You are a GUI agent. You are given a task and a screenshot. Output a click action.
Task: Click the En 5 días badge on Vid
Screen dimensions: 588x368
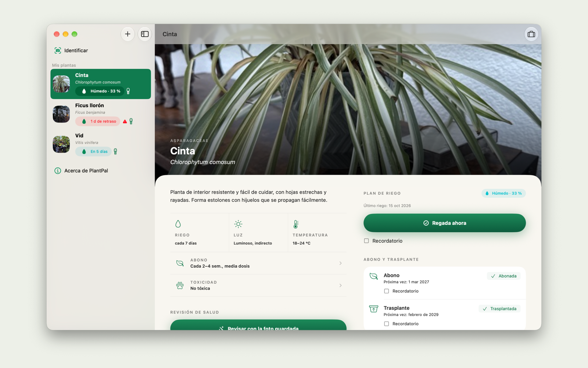point(93,152)
